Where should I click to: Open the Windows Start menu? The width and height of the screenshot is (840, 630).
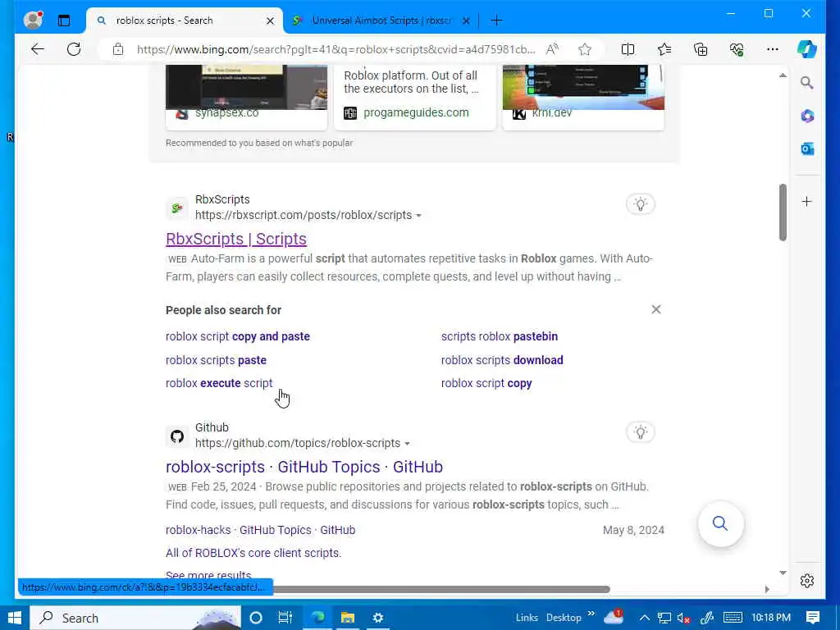[x=15, y=618]
